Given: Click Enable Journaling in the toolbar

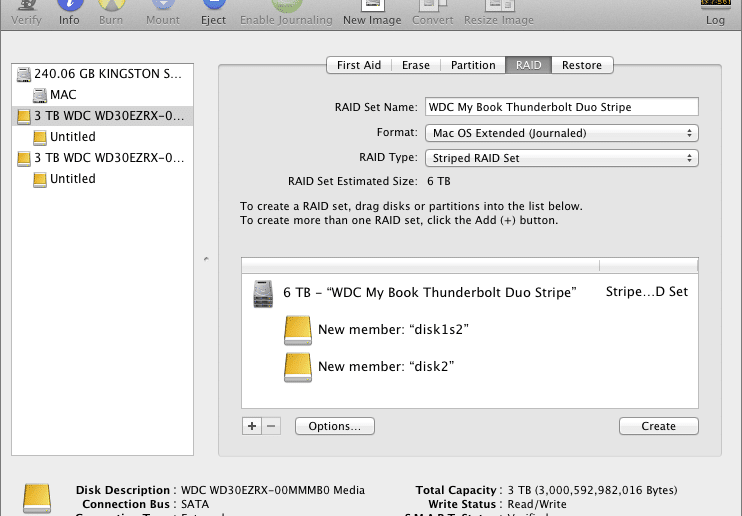Looking at the screenshot, I should 286,13.
